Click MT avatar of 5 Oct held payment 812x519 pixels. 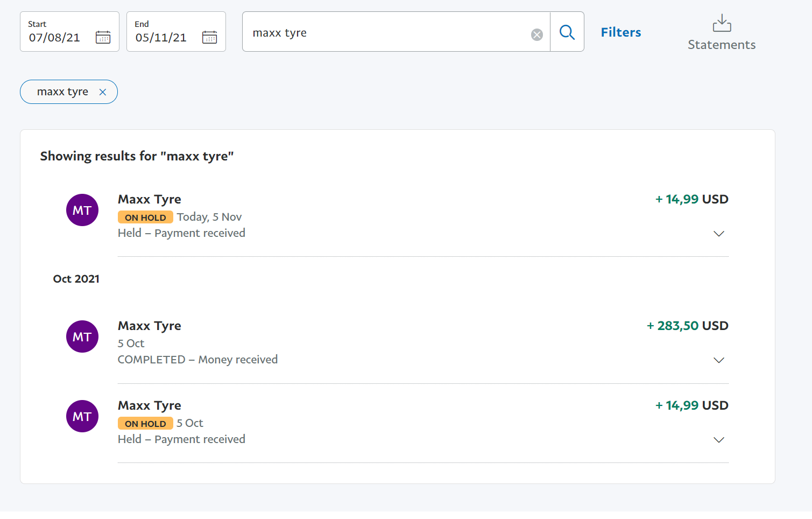coord(82,416)
